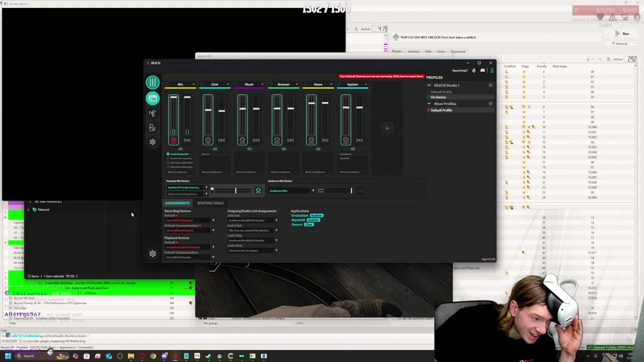
Task: Mute Game channel in personal mix
Action: (x=311, y=140)
